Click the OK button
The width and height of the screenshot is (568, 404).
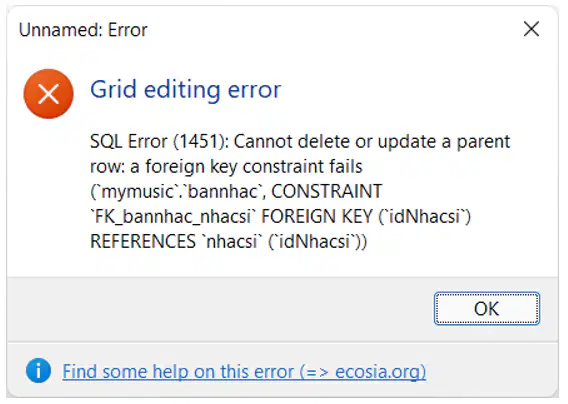[486, 308]
